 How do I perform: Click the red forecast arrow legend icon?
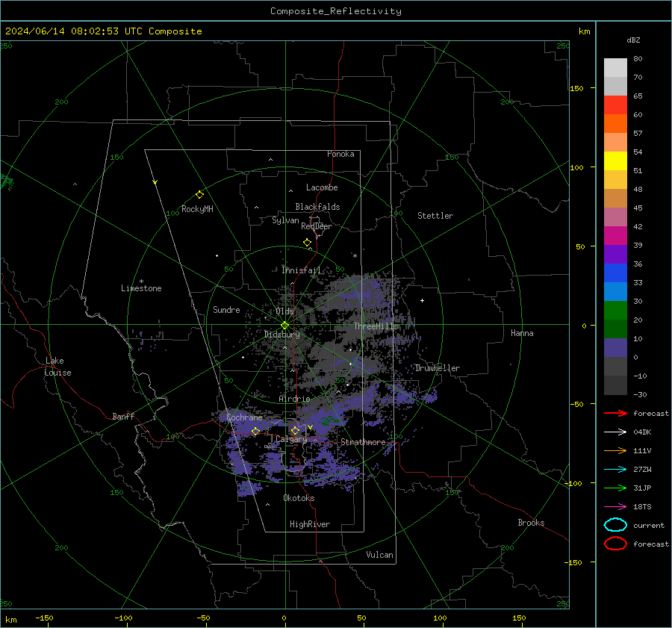615,413
